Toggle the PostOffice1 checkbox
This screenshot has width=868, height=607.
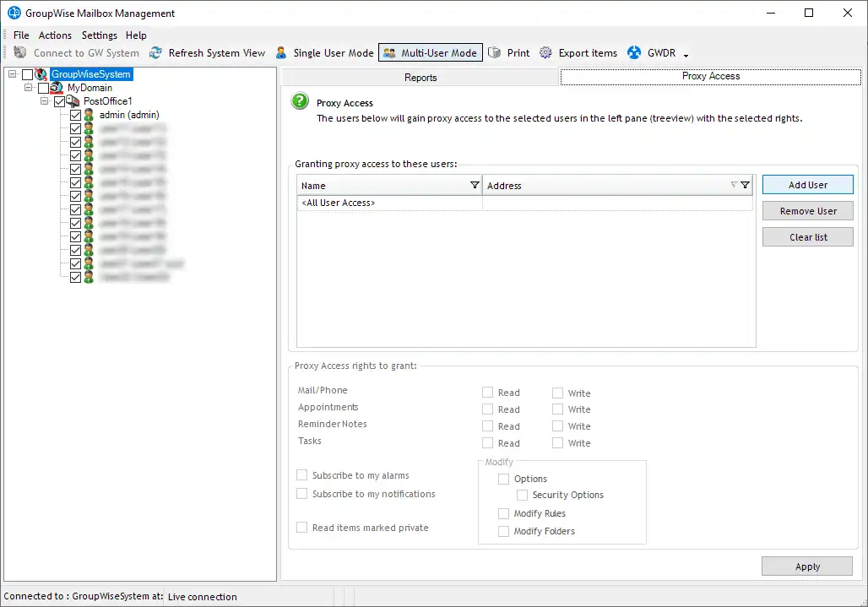pos(59,101)
